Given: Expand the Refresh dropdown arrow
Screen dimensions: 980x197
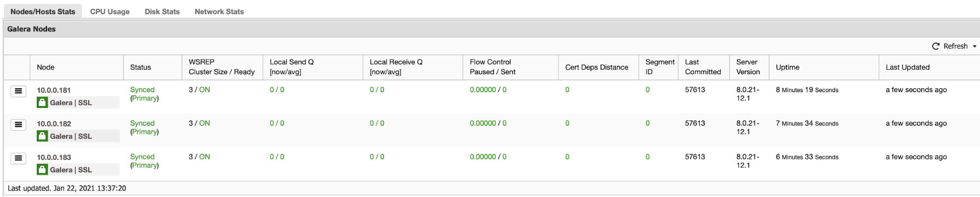Looking at the screenshot, I should coord(975,46).
